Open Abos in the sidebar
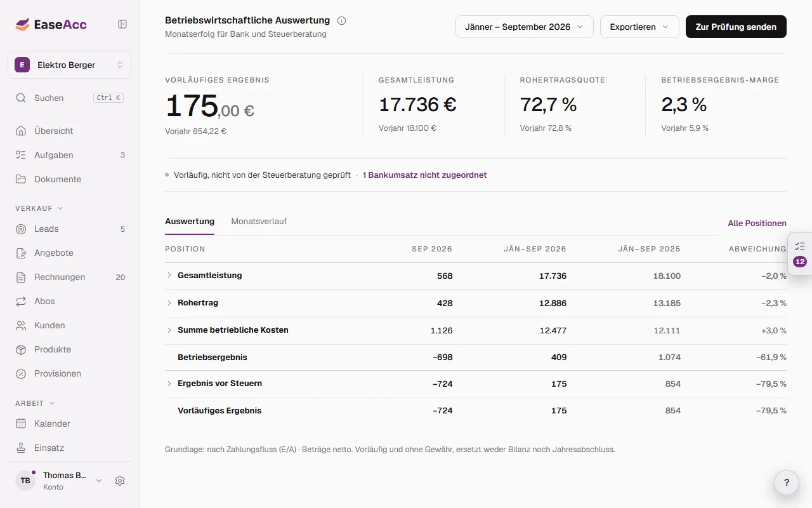This screenshot has height=508, width=812. point(70,301)
